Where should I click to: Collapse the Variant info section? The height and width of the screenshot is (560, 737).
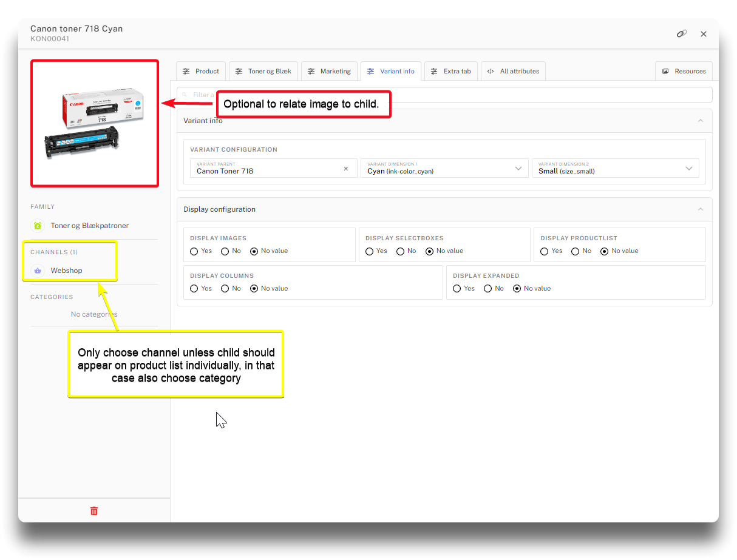coord(700,121)
